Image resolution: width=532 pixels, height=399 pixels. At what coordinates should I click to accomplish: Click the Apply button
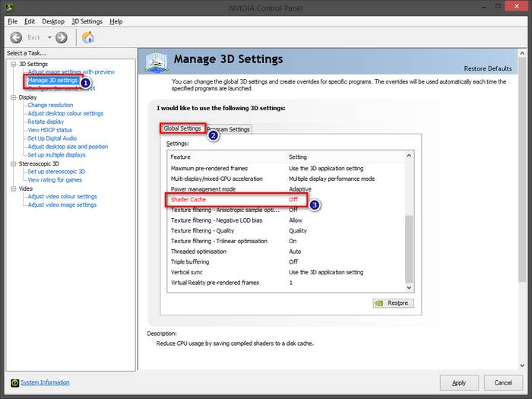(459, 383)
